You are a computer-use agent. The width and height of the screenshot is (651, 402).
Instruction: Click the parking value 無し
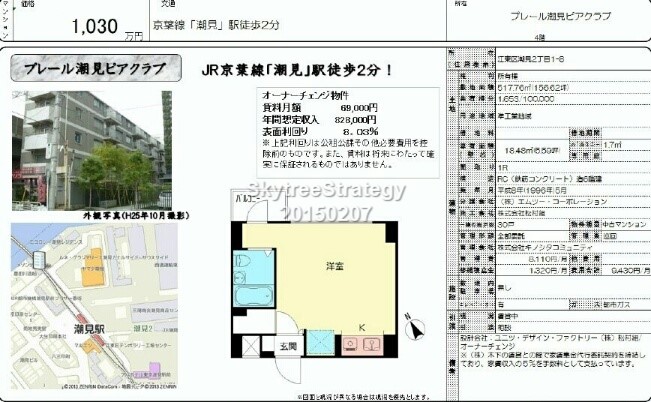point(504,287)
